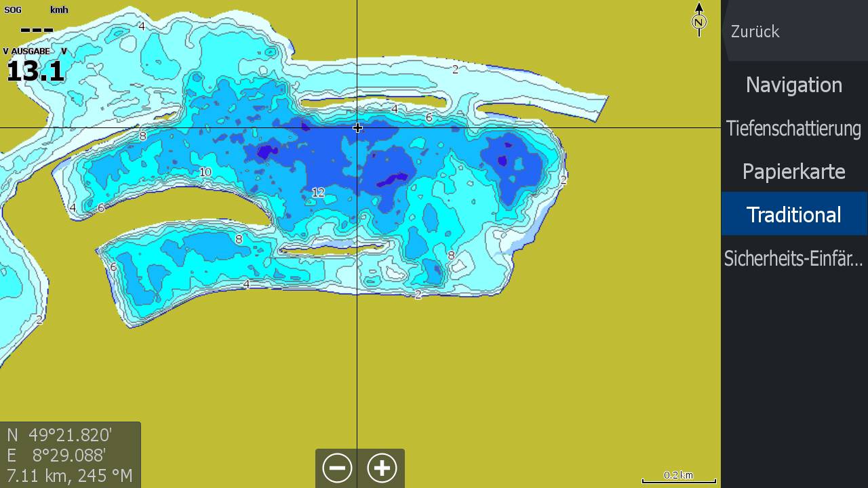Viewport: 868px width, 488px height.
Task: Zoom out with the minus button
Action: tap(337, 468)
